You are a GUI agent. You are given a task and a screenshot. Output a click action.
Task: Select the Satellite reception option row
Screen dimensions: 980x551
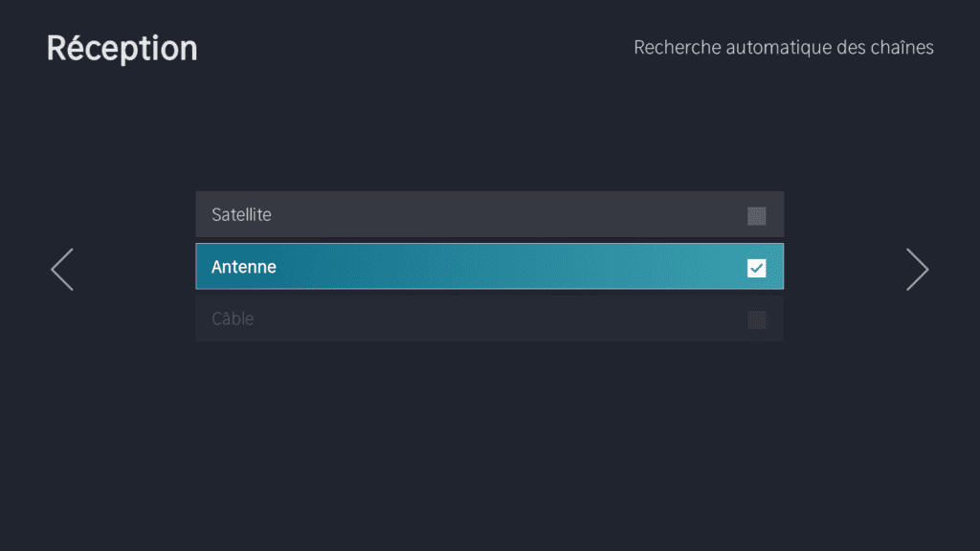(x=489, y=214)
